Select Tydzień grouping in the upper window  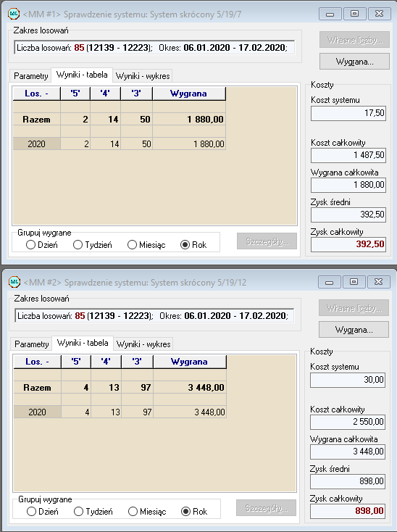pyautogui.click(x=93, y=245)
